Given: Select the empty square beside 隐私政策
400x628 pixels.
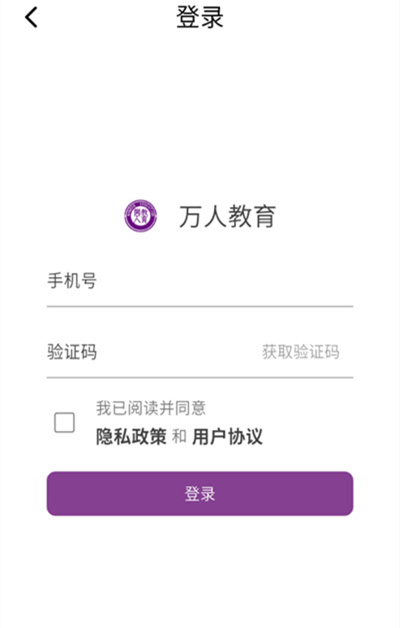Looking at the screenshot, I should pyautogui.click(x=64, y=423).
